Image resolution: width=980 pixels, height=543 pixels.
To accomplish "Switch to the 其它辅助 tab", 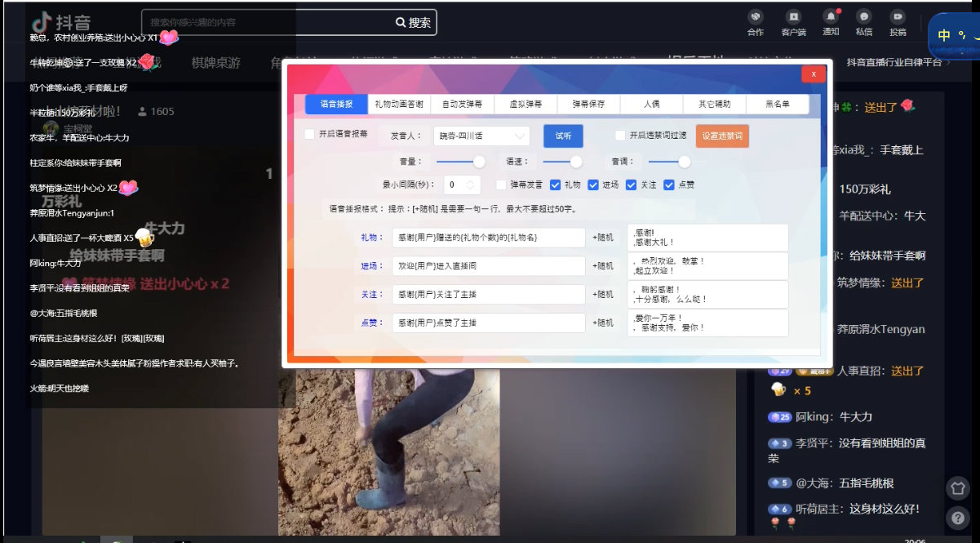I will tap(714, 105).
